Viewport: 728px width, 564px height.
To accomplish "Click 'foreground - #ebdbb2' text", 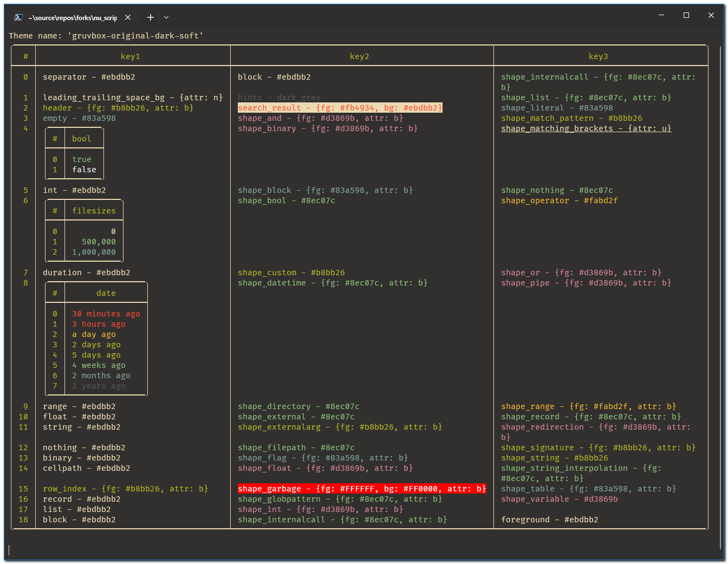I will pos(550,520).
